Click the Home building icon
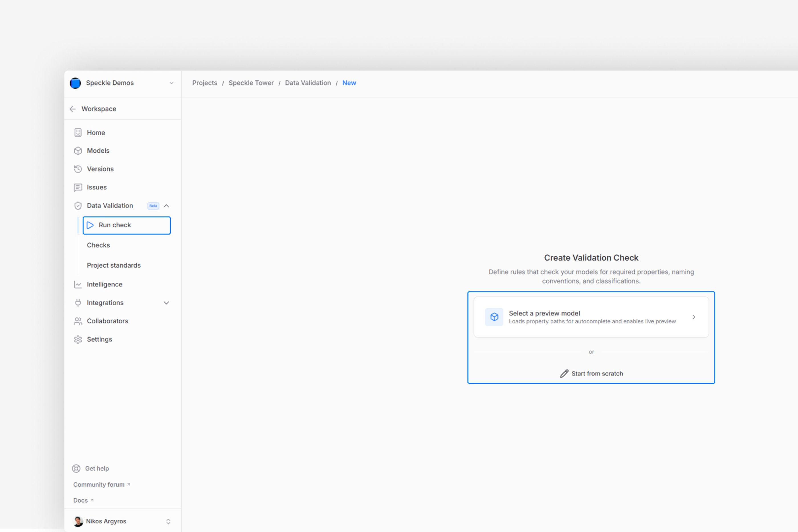Image resolution: width=798 pixels, height=532 pixels. (78, 133)
